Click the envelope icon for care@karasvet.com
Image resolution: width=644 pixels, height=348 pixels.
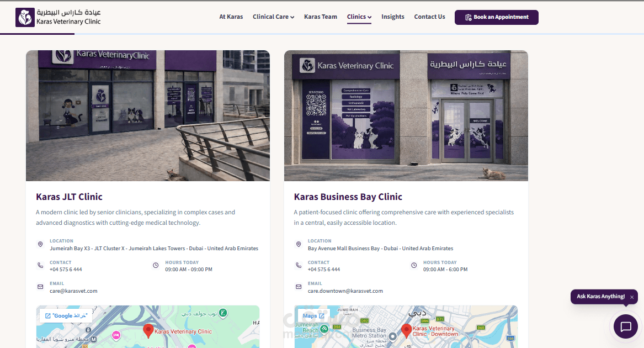tap(40, 287)
